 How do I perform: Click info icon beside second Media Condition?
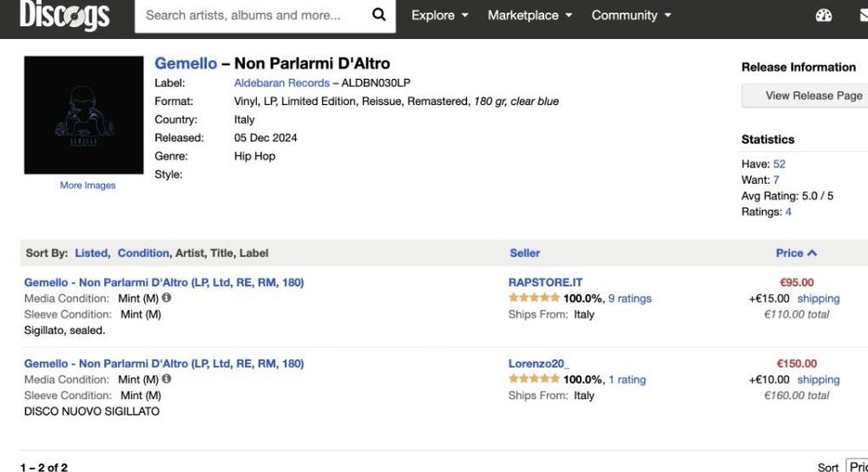pos(167,378)
